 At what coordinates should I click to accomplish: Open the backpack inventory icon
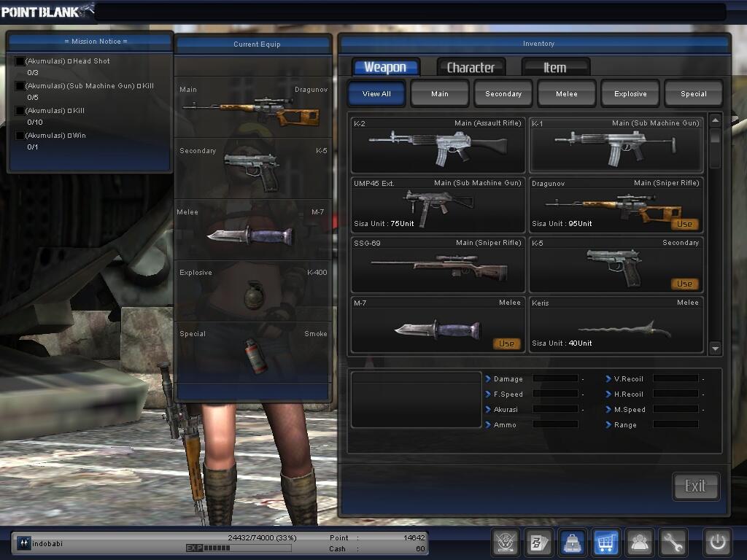pos(572,542)
